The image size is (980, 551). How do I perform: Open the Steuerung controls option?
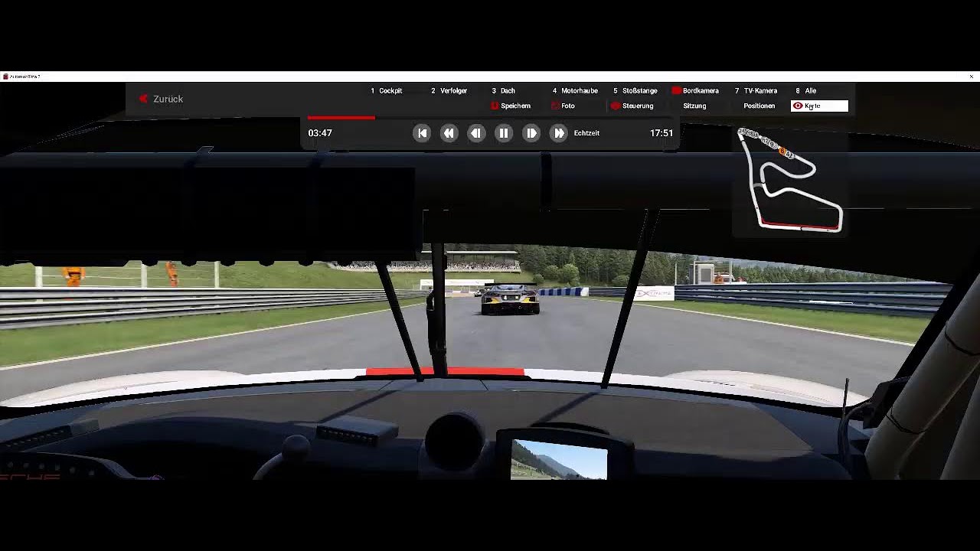coord(632,106)
